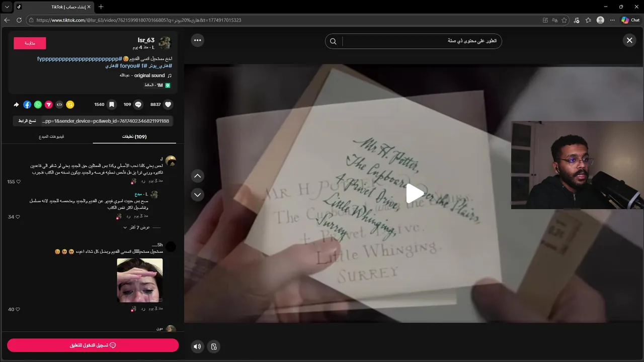This screenshot has width=644, height=362.
Task: Click the pink log in to comment button
Action: (93, 345)
